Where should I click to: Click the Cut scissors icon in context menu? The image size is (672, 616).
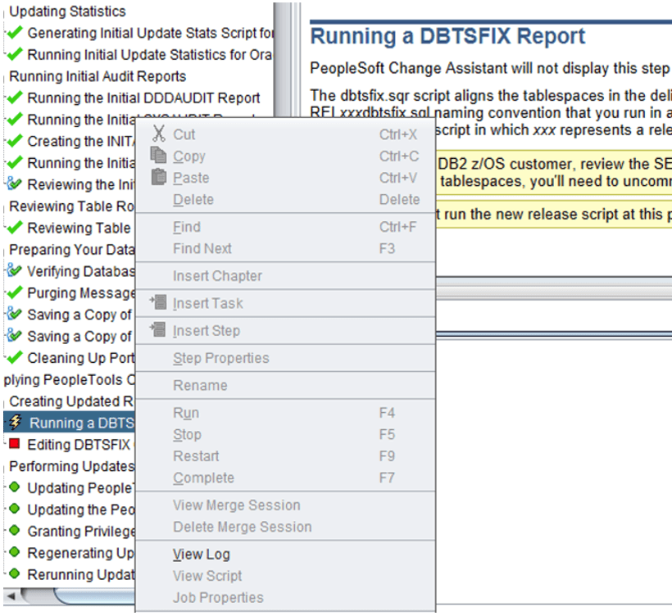coord(158,134)
